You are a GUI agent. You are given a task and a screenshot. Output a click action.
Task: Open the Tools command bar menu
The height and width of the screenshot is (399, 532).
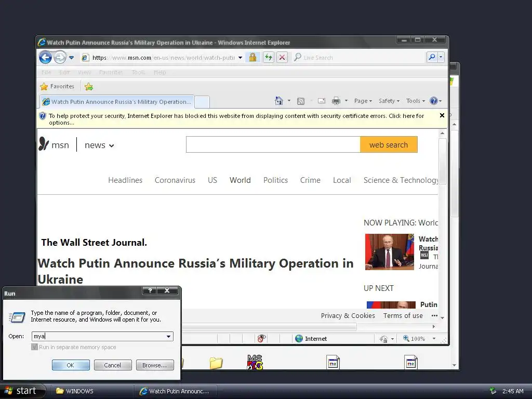[x=416, y=101]
